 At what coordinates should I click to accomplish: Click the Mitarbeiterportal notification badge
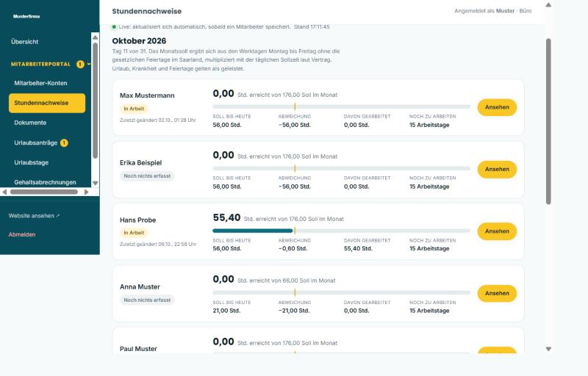[80, 64]
